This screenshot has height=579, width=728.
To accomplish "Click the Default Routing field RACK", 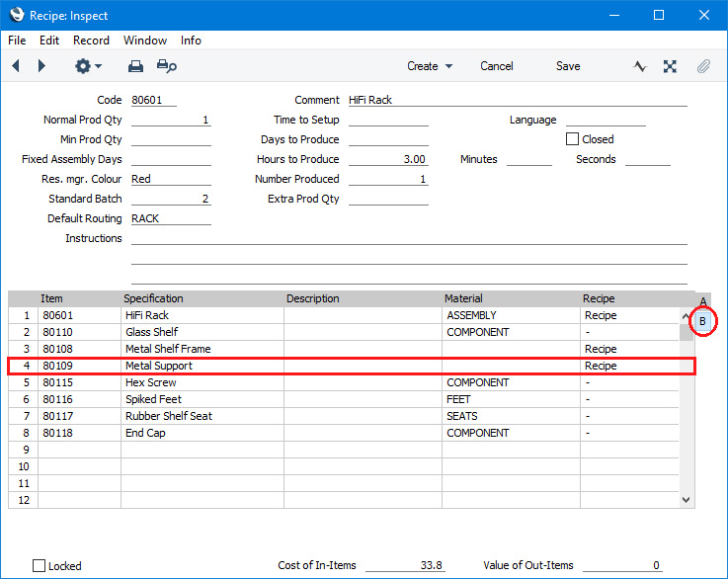I will (170, 218).
